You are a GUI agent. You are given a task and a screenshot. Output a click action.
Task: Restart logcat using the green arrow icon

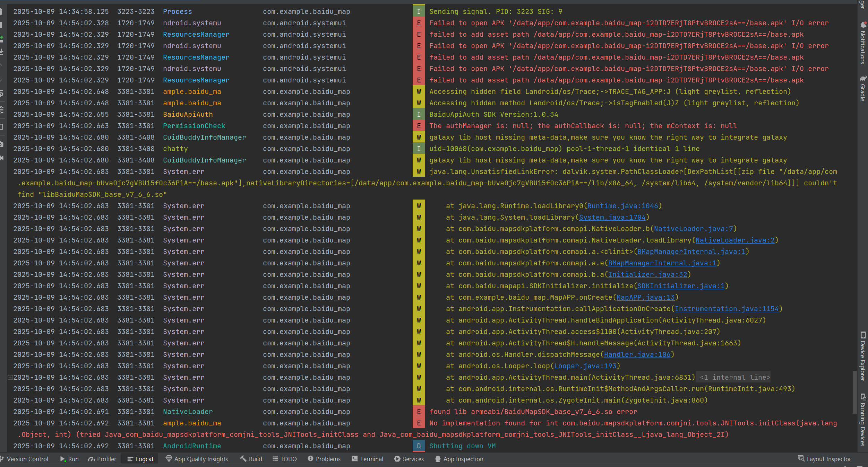[1, 38]
